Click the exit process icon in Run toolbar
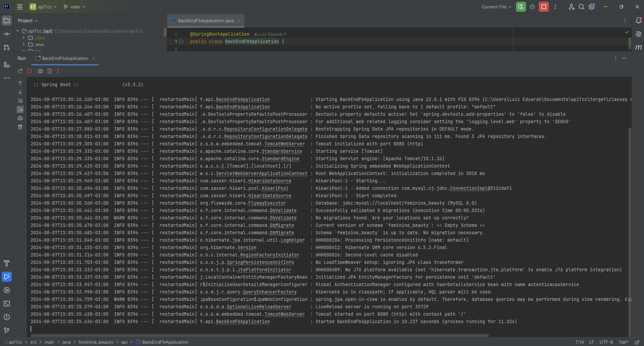The width and height of the screenshot is (644, 346). tap(49, 71)
